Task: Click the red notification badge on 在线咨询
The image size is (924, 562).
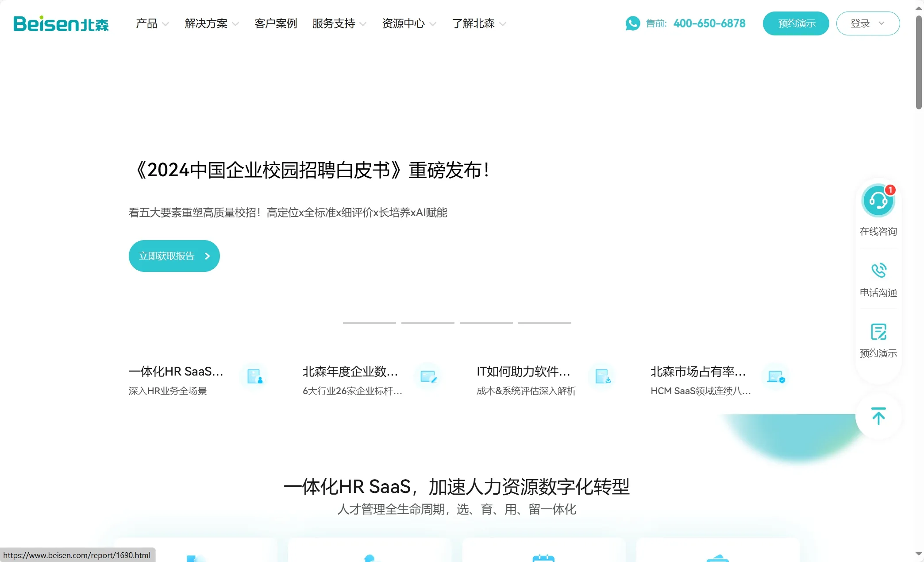Action: coord(890,190)
